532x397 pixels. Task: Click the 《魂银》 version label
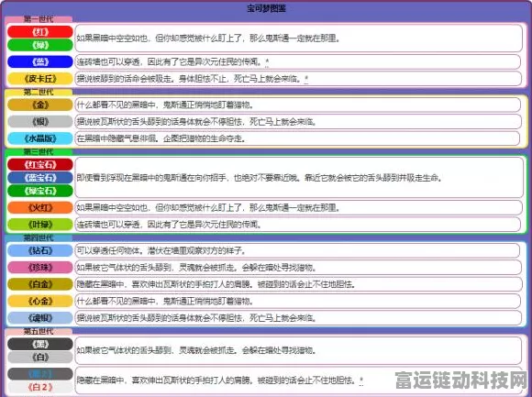click(x=40, y=318)
